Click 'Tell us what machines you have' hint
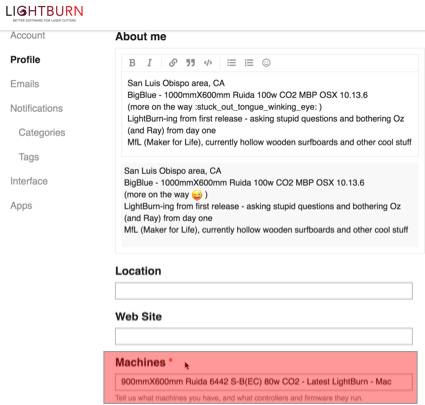The height and width of the screenshot is (405, 425). click(x=239, y=398)
